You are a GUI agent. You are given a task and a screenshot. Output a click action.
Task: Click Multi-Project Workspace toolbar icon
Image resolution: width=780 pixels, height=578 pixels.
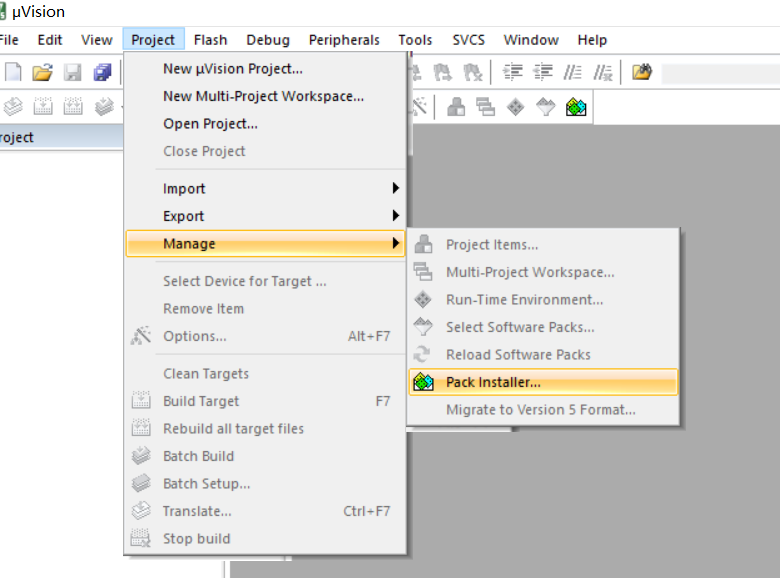coord(486,106)
